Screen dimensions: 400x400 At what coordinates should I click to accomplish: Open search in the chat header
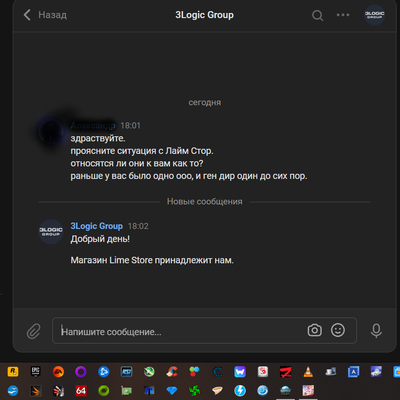coord(317,15)
